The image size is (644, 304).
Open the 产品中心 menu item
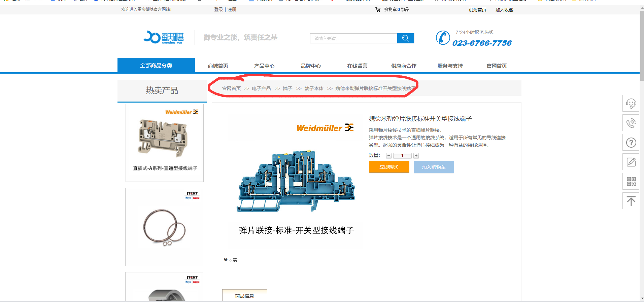point(264,66)
